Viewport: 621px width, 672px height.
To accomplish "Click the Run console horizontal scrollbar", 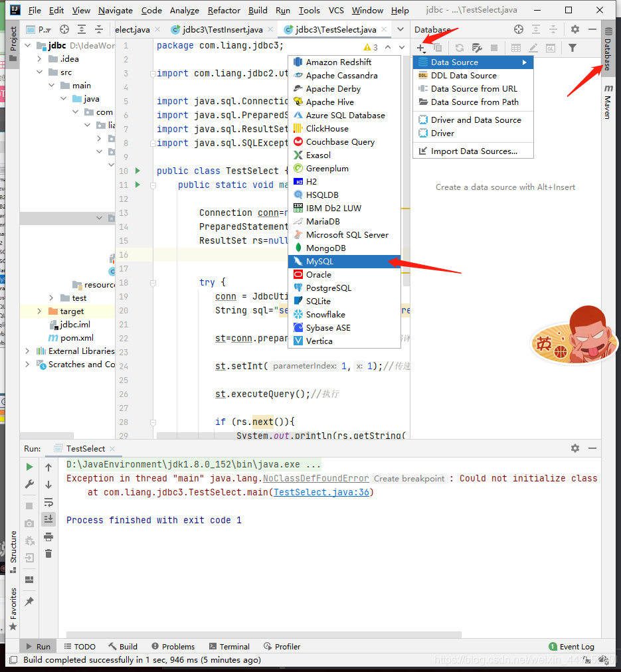I will point(264,634).
